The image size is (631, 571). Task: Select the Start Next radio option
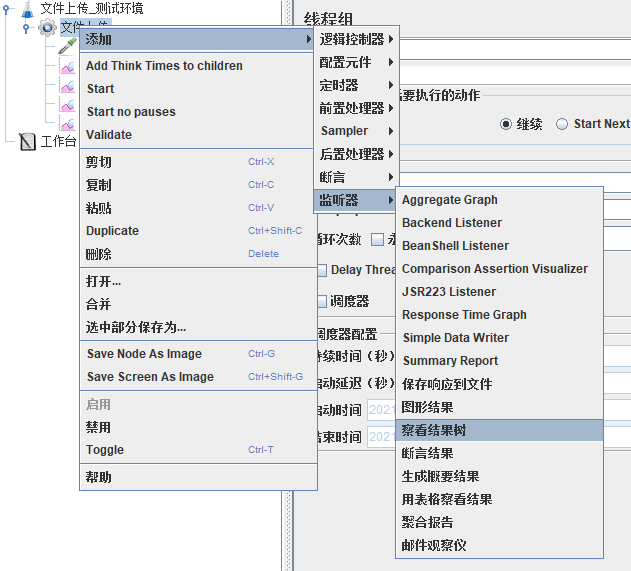(562, 124)
